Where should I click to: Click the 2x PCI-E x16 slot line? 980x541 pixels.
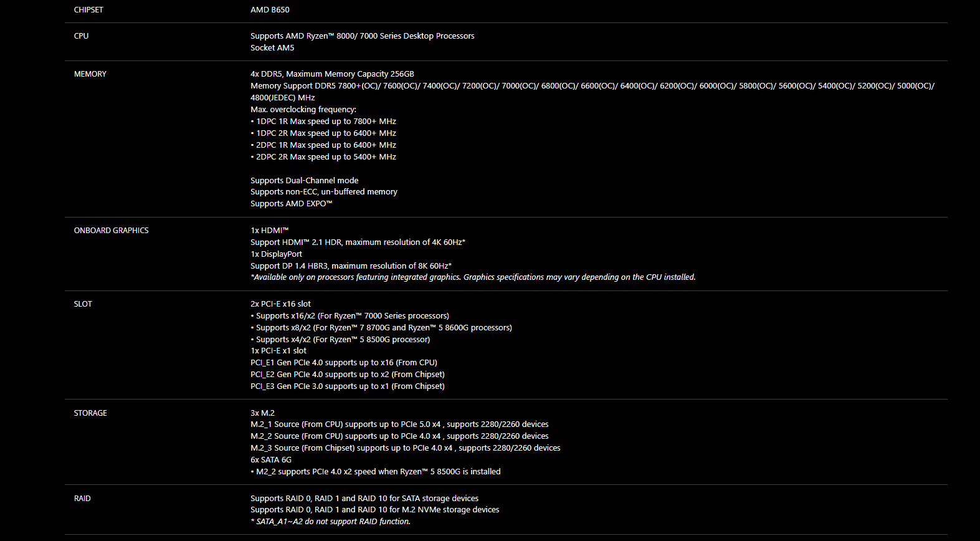(x=280, y=304)
